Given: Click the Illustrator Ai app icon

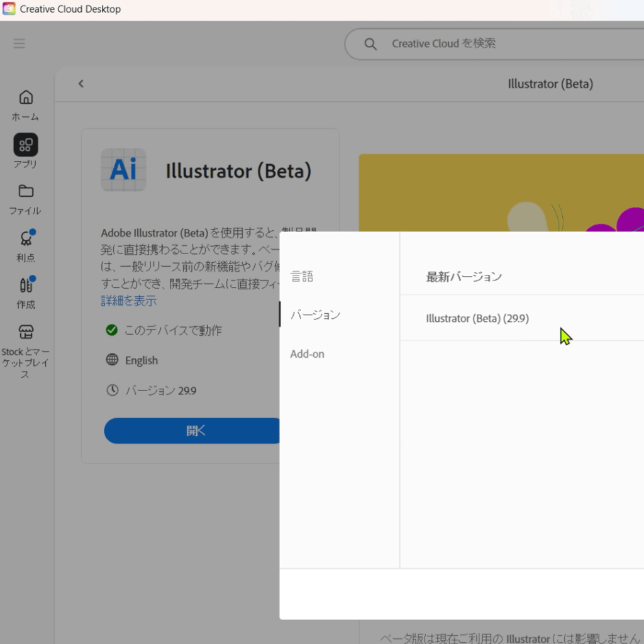Looking at the screenshot, I should (x=124, y=170).
